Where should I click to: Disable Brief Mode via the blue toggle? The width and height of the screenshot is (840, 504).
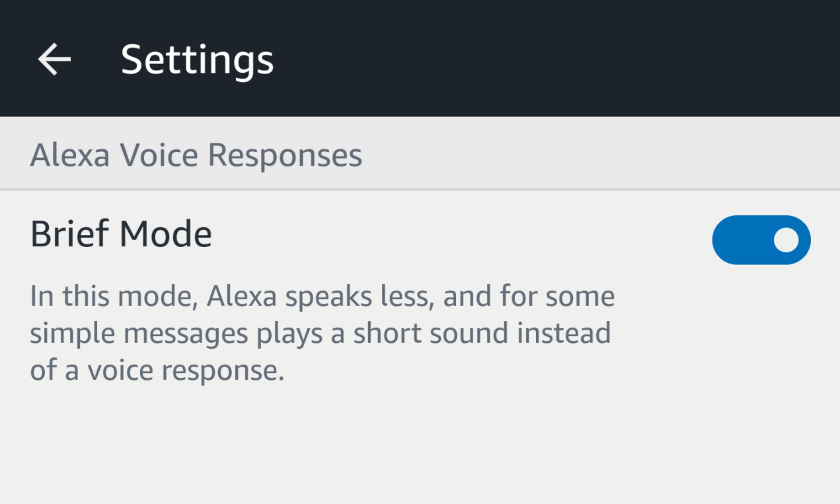pos(761,240)
